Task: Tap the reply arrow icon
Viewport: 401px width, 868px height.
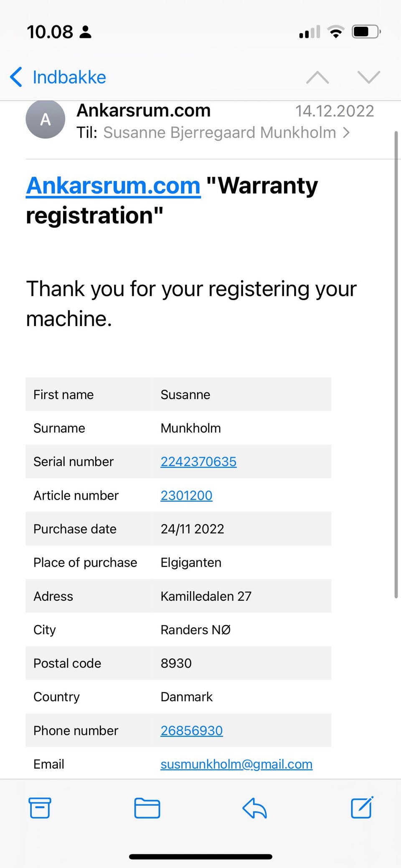Action: point(254,807)
